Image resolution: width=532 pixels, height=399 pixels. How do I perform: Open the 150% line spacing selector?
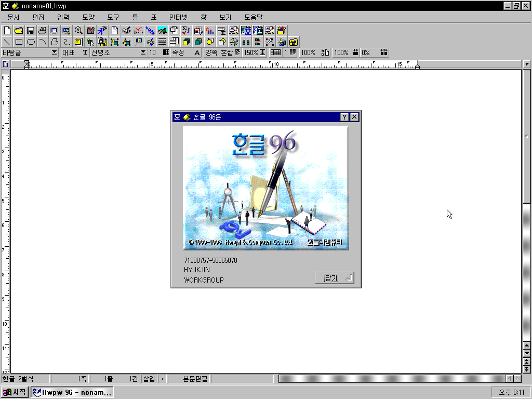pos(255,52)
